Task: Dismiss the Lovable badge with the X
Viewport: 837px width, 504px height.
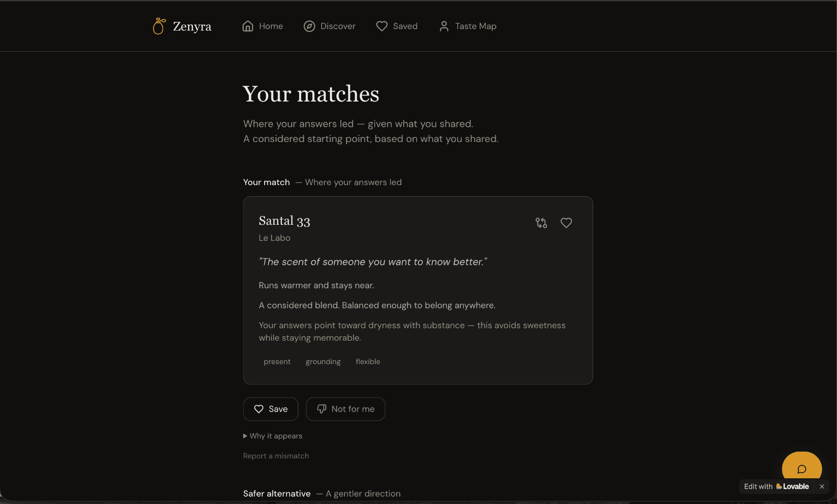Action: pos(822,487)
